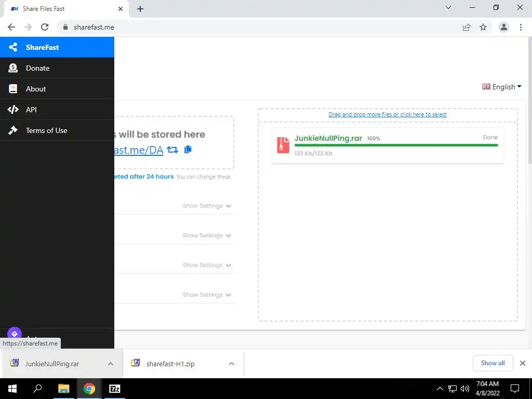Open sharefast-H1.zip download options chevron
The width and height of the screenshot is (532, 399).
(x=232, y=364)
